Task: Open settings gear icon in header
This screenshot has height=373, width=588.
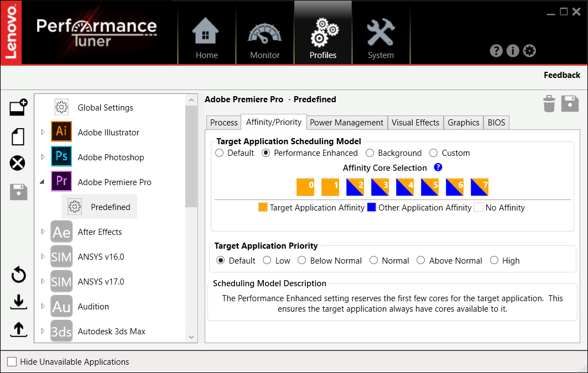Action: [529, 50]
